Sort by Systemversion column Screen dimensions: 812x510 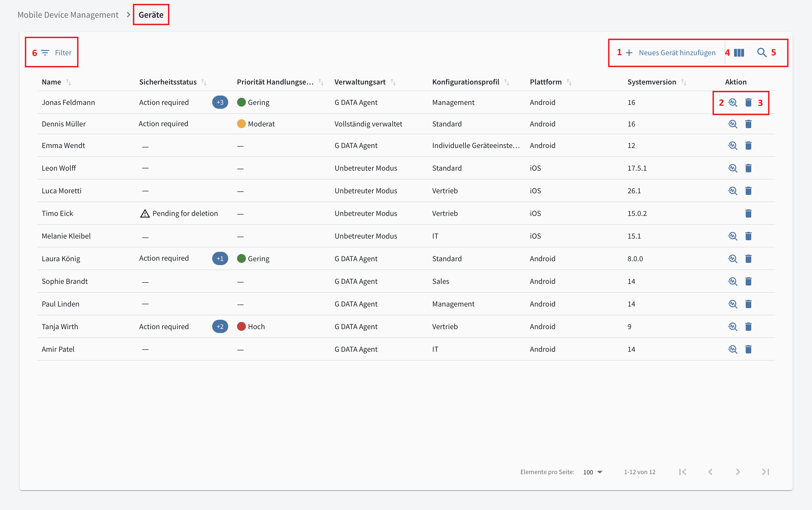pyautogui.click(x=684, y=82)
